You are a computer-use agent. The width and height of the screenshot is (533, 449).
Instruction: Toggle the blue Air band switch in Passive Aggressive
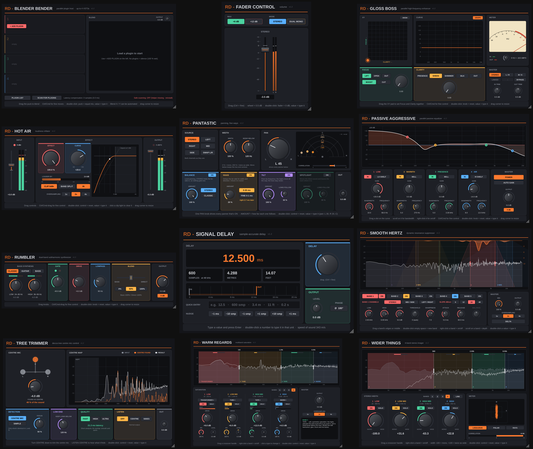pos(464,177)
